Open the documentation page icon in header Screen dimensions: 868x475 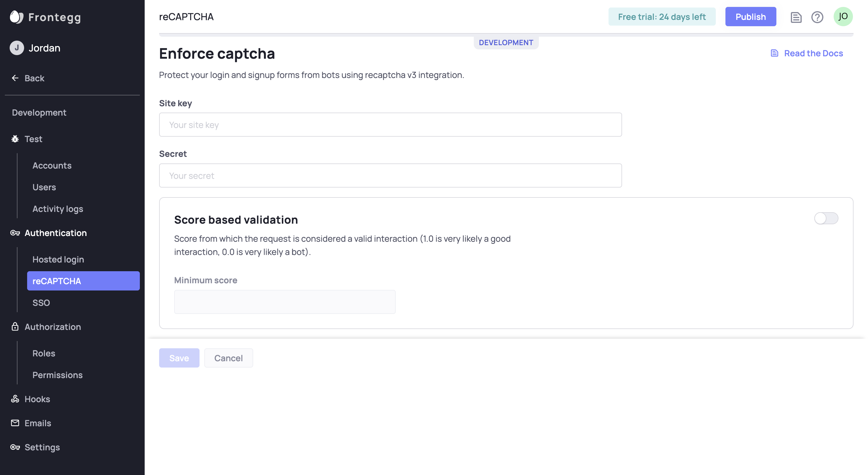tap(796, 17)
